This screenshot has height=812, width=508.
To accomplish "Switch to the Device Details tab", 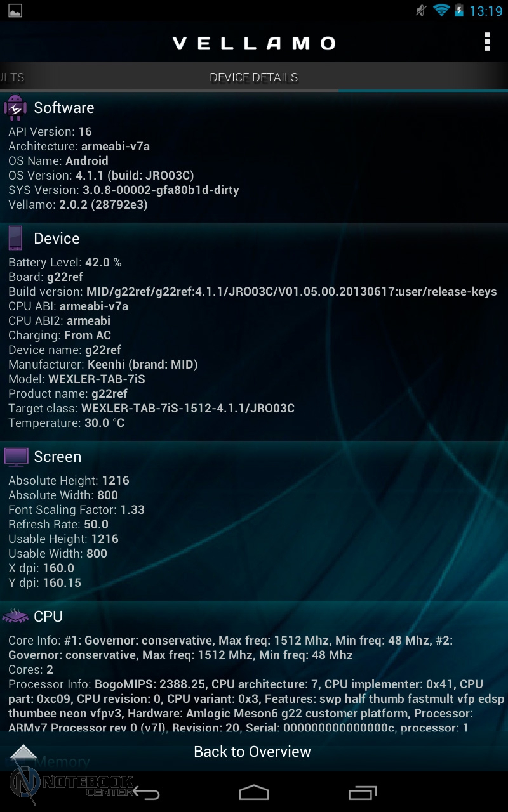I will 254,77.
